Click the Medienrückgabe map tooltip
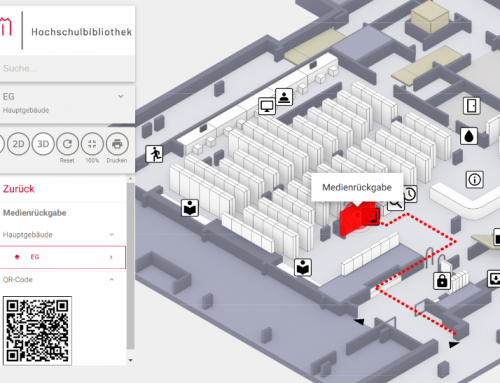Image resolution: width=500 pixels, height=383 pixels. [357, 187]
